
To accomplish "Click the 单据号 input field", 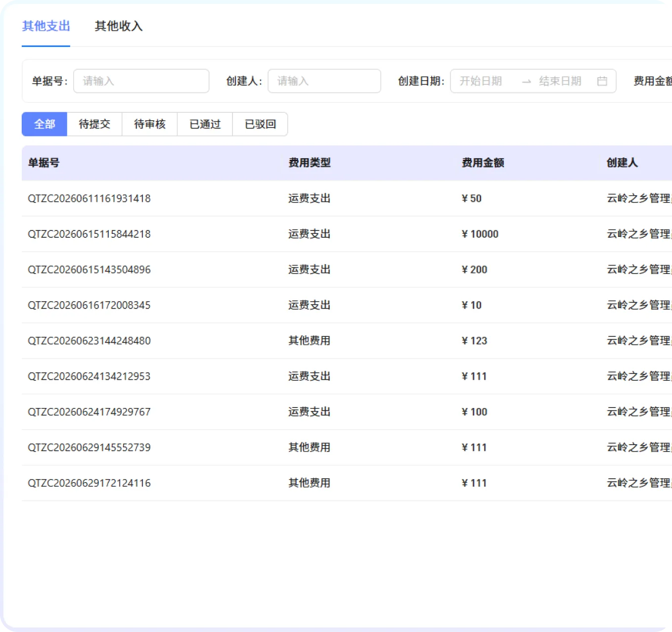I will click(141, 81).
